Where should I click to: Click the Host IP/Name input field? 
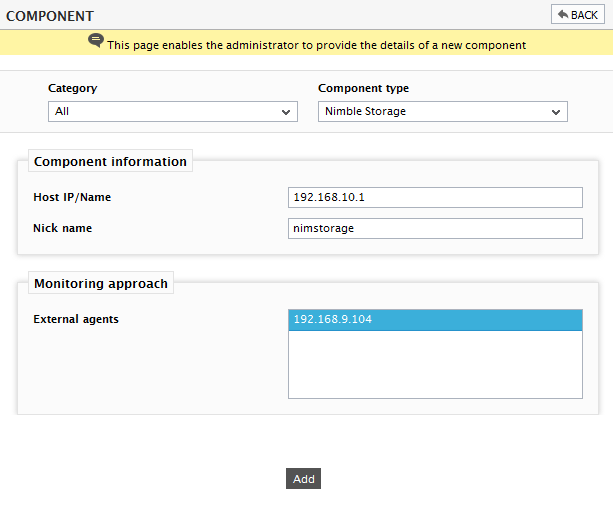pos(435,197)
